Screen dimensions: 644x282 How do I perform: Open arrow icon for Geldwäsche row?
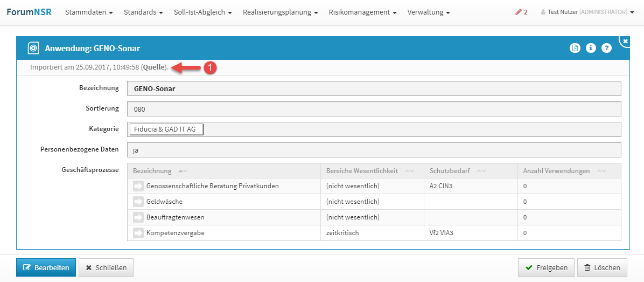(x=138, y=202)
